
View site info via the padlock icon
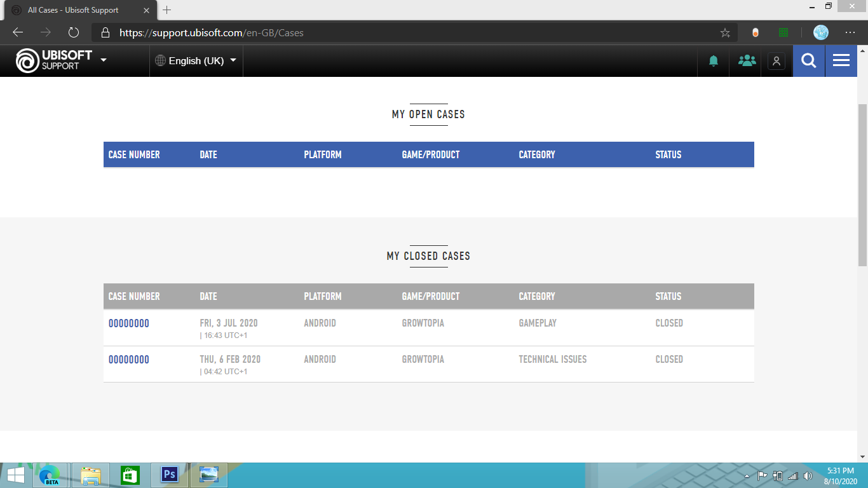tap(105, 32)
